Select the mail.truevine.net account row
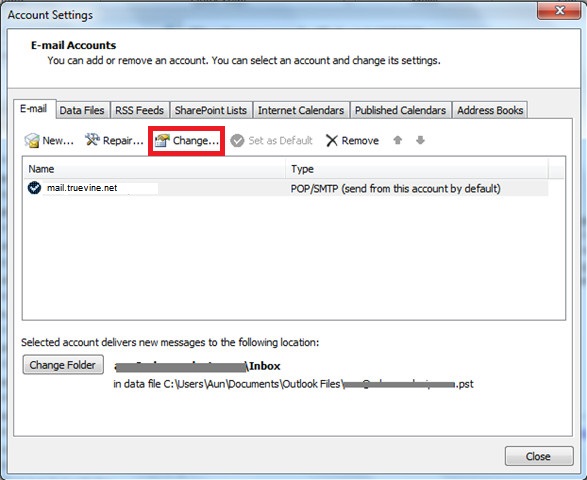Screen dimensions: 587x480 coord(286,188)
